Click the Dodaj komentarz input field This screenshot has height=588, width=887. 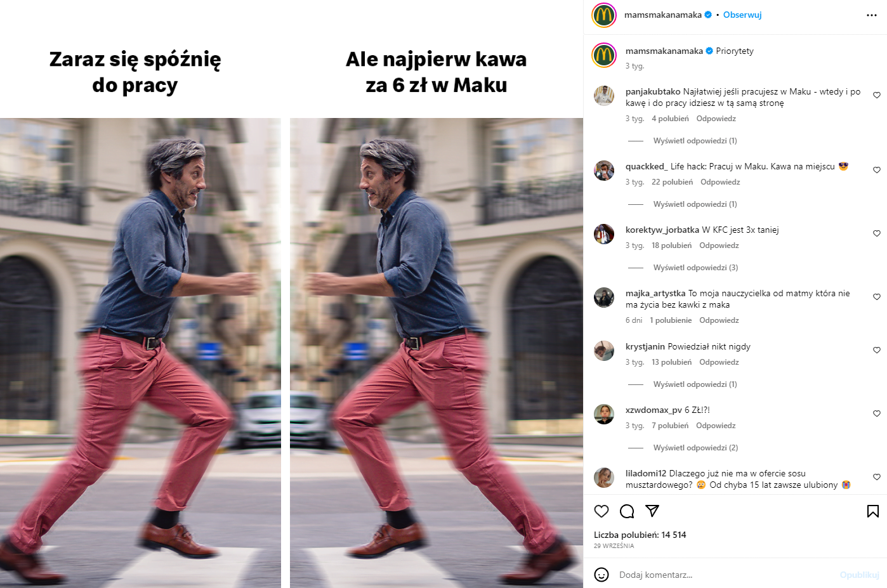click(723, 575)
